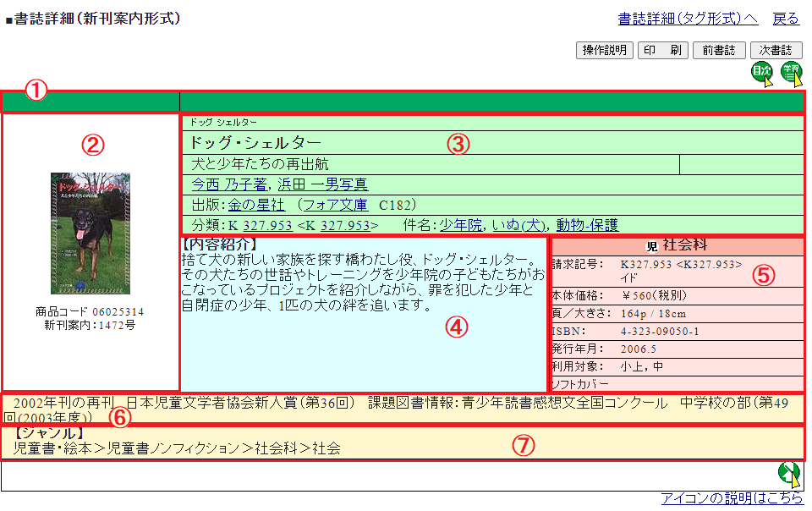This screenshot has width=812, height=511.
Task: Click first classification link 327.953
Action: [x=268, y=225]
